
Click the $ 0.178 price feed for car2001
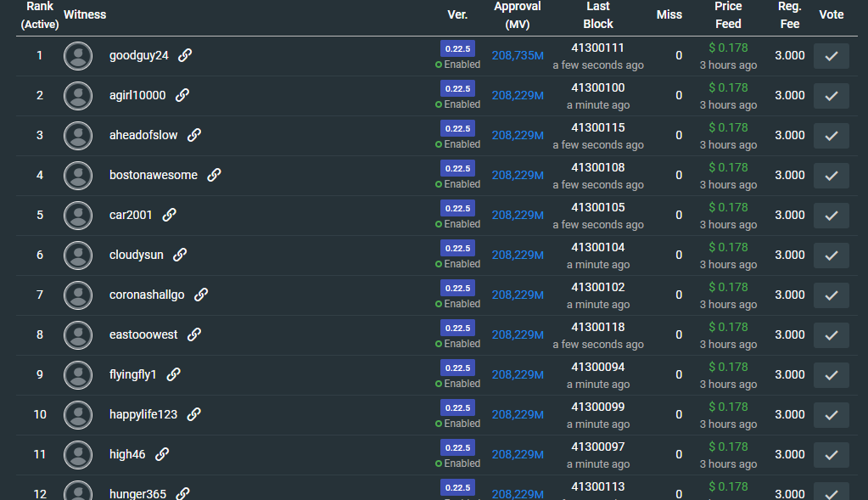(x=728, y=207)
